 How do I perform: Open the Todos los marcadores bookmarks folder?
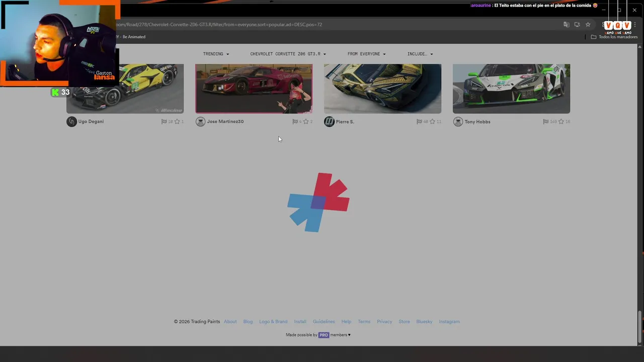[x=614, y=37]
